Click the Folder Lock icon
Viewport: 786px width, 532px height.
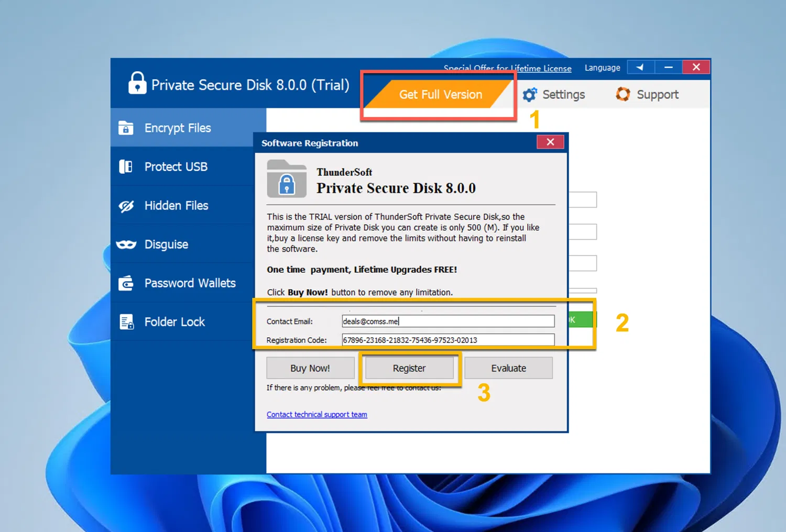point(126,322)
